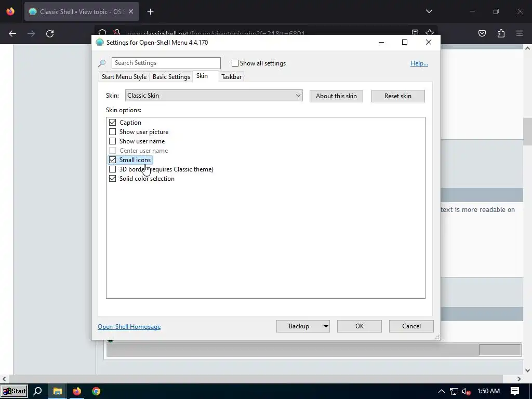Enable Show user picture option
This screenshot has height=399, width=532.
tap(112, 131)
